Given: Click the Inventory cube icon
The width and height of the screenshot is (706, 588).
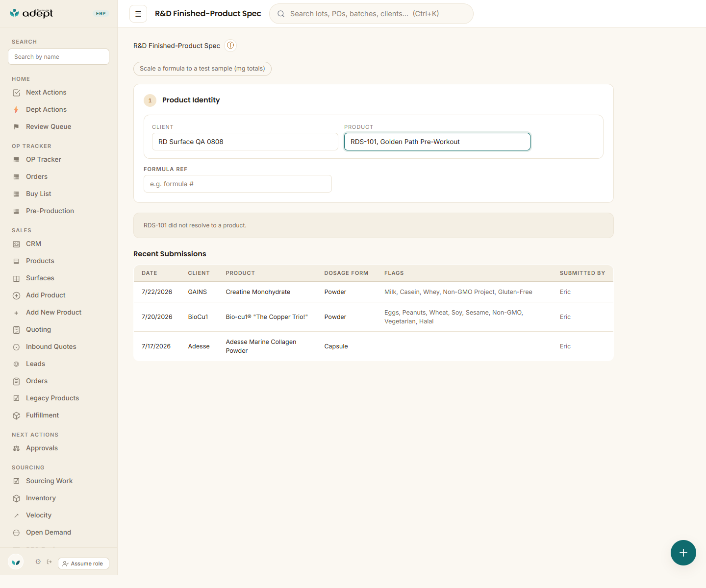Looking at the screenshot, I should (x=16, y=498).
